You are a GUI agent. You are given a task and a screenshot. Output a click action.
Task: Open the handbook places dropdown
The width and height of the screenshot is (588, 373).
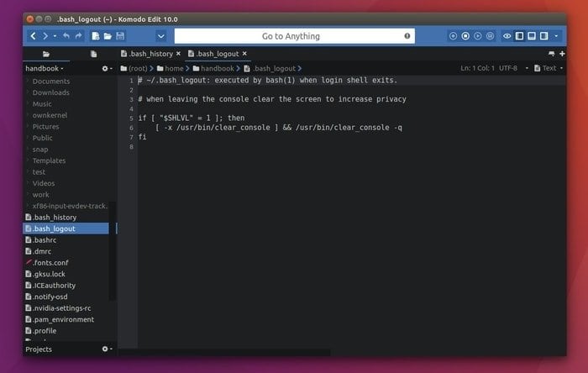pyautogui.click(x=45, y=68)
